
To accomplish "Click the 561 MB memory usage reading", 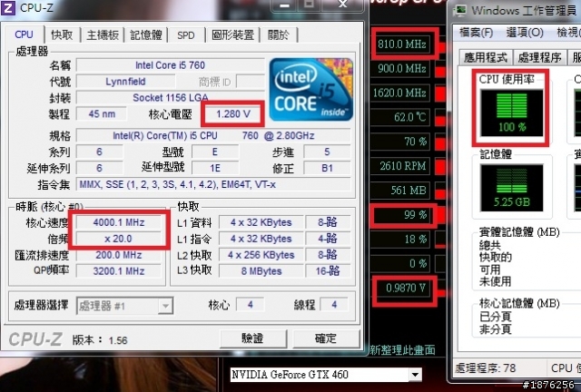I will [401, 191].
